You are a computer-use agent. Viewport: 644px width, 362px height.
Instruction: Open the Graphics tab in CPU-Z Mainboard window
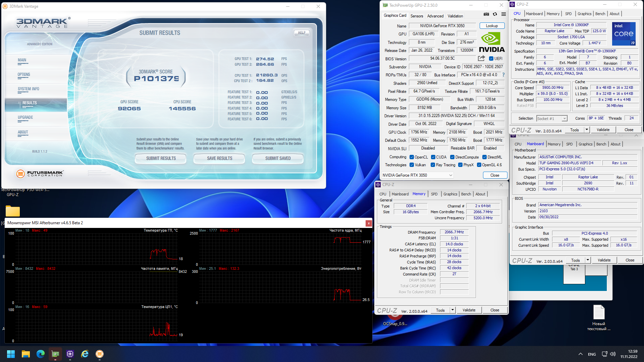tap(585, 144)
